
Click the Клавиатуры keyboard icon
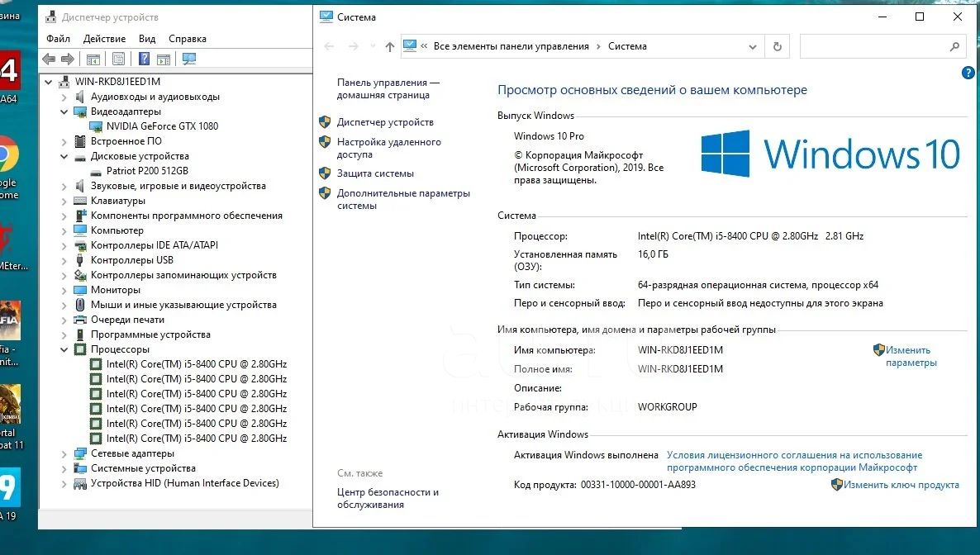tap(80, 201)
